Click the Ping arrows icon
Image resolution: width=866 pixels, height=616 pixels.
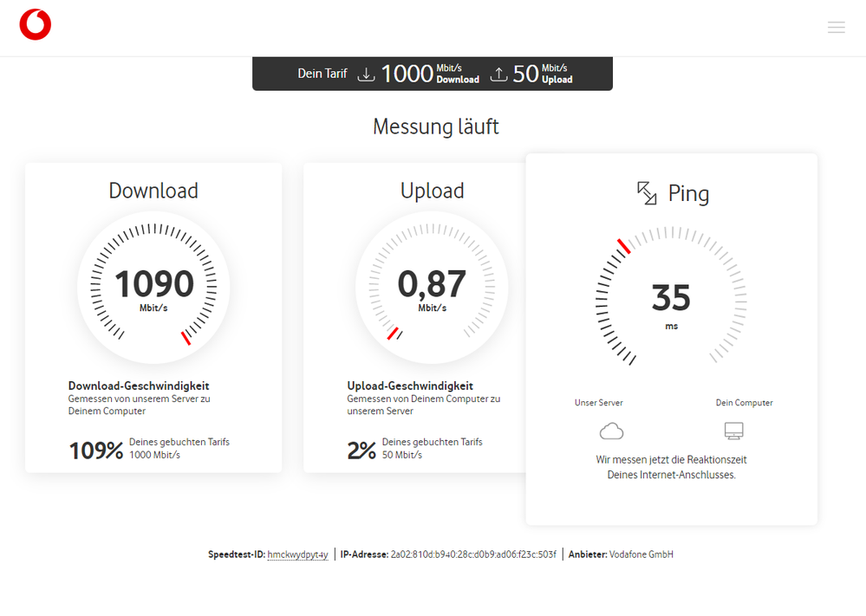(645, 192)
